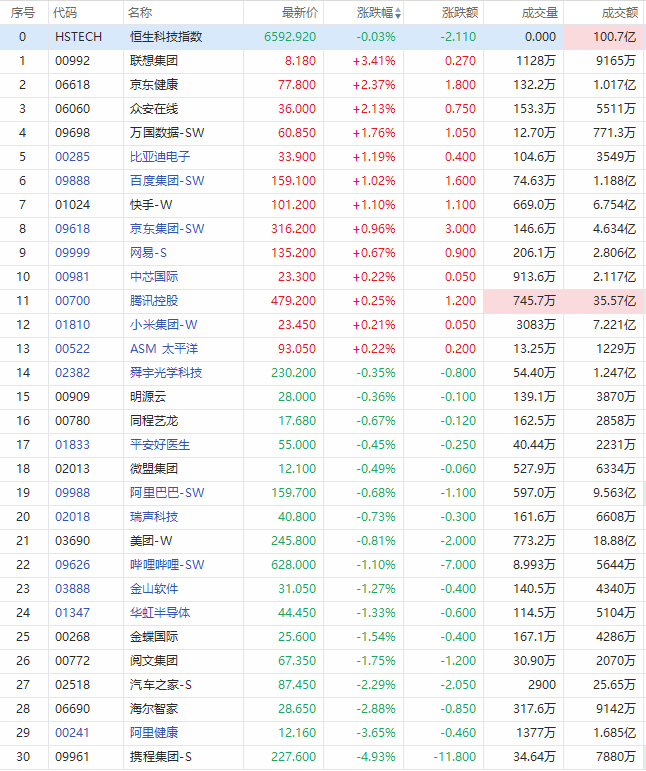This screenshot has width=646, height=771.
Task: Open 中芯国际 stock link
Action: click(x=154, y=277)
